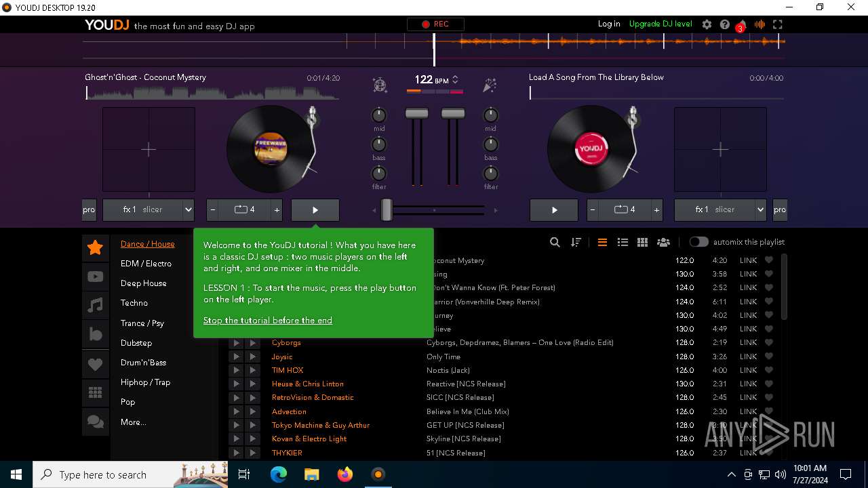Play the left deck
This screenshot has width=868, height=488.
(315, 210)
